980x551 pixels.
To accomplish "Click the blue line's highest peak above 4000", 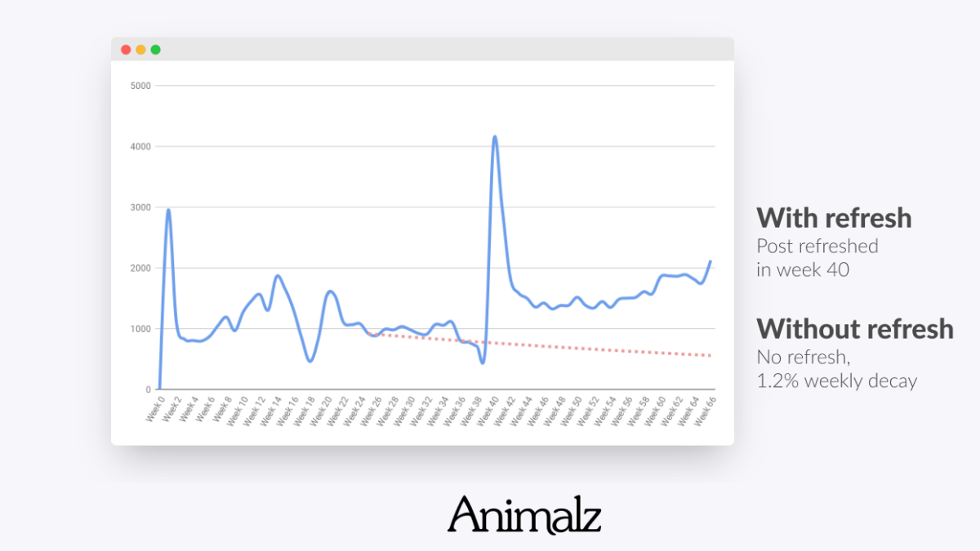I will pos(495,137).
